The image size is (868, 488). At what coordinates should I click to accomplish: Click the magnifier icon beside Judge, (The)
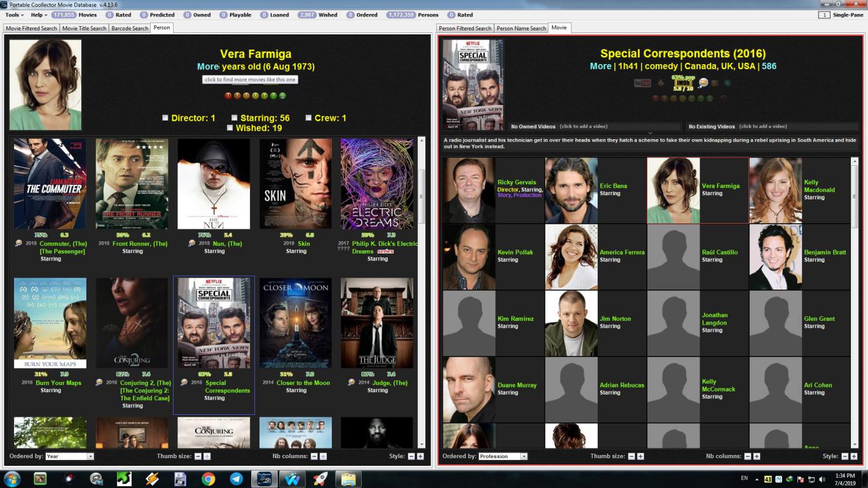point(352,383)
